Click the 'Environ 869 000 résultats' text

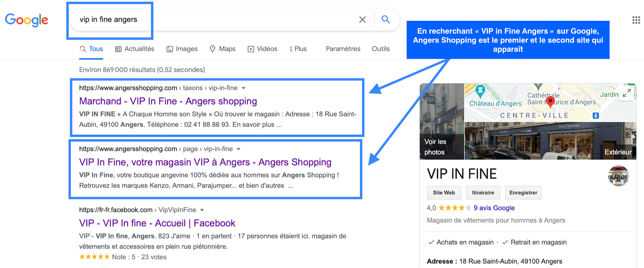142,70
